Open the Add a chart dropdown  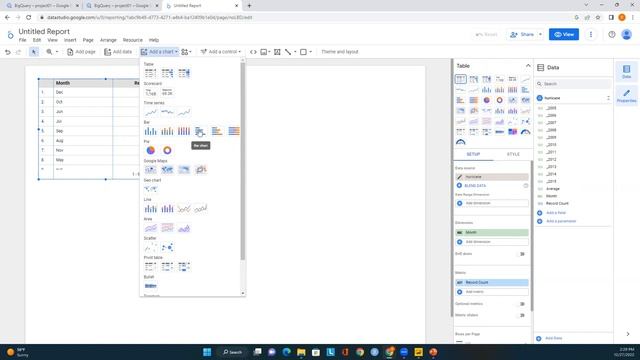159,52
